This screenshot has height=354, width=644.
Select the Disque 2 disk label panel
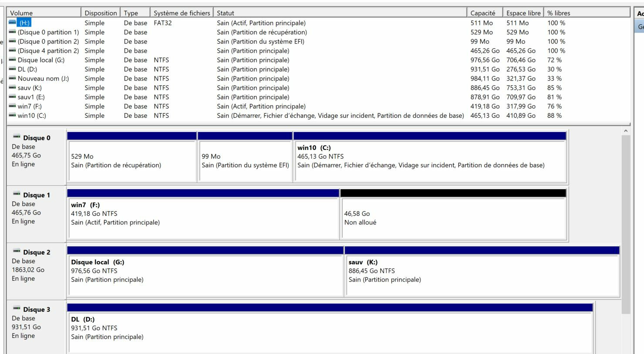point(36,272)
